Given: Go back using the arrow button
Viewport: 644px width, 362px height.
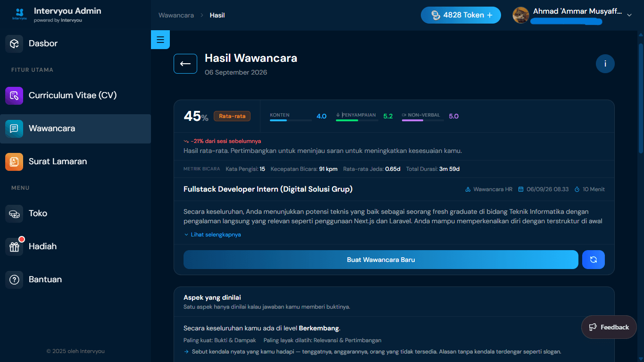Looking at the screenshot, I should click(185, 64).
